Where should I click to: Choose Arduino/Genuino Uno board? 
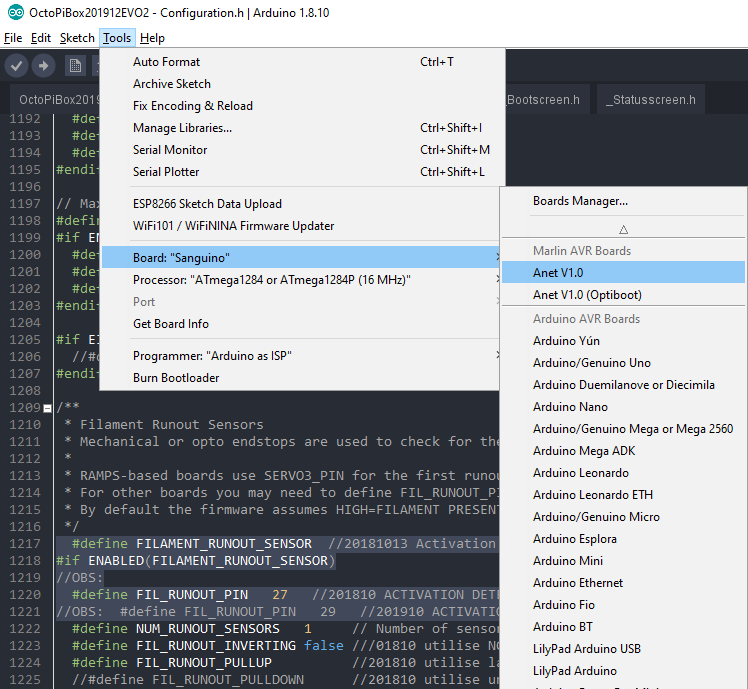click(x=623, y=363)
